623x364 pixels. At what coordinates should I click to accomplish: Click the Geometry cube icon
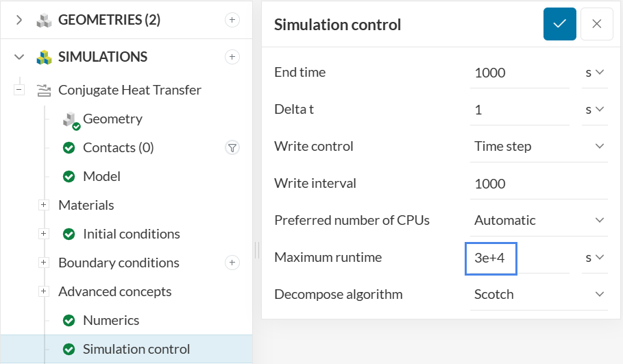pyautogui.click(x=70, y=119)
